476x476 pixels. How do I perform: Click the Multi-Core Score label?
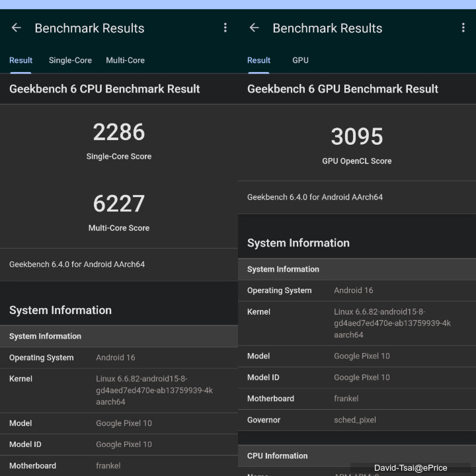click(119, 228)
